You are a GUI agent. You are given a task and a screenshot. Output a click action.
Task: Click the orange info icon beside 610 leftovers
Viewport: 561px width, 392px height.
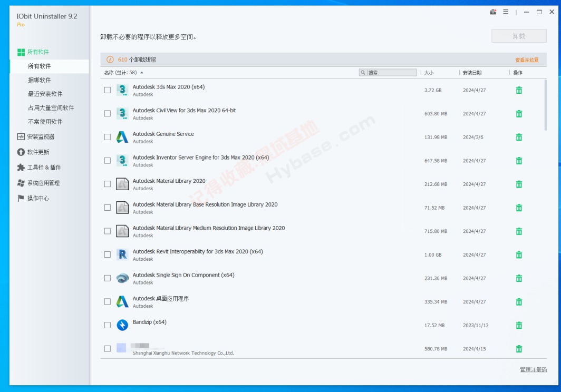(110, 60)
